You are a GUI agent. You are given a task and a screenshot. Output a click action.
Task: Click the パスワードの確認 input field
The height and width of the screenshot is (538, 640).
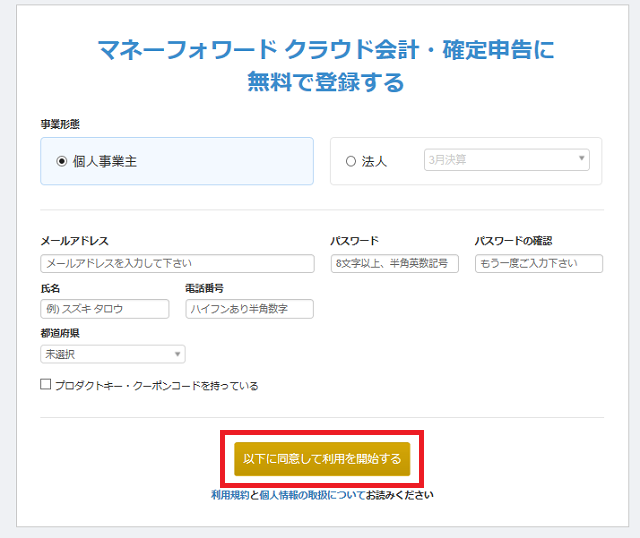539,263
